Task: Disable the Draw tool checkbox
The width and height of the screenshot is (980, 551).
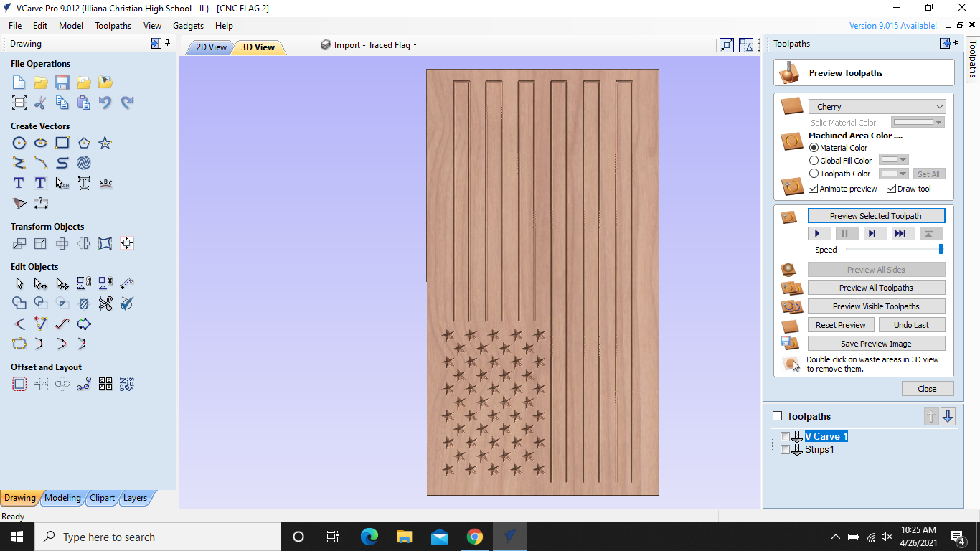Action: tap(890, 188)
